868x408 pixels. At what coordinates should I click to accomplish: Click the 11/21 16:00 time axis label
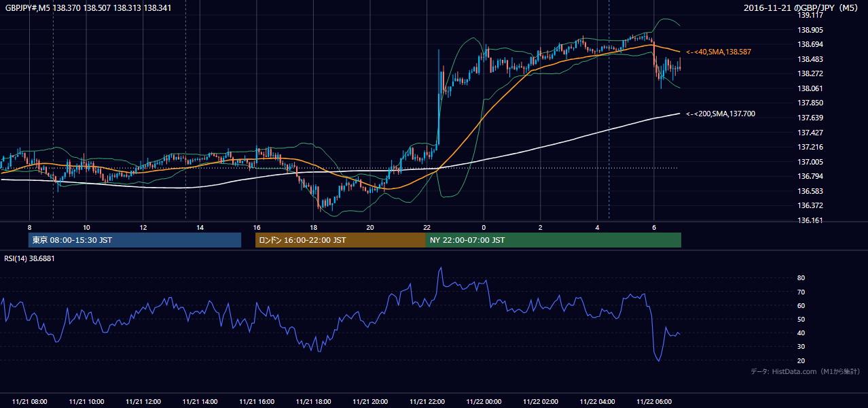(x=257, y=402)
